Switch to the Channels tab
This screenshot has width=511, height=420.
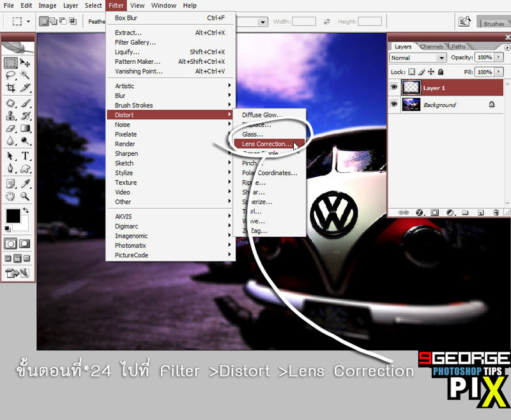[432, 47]
